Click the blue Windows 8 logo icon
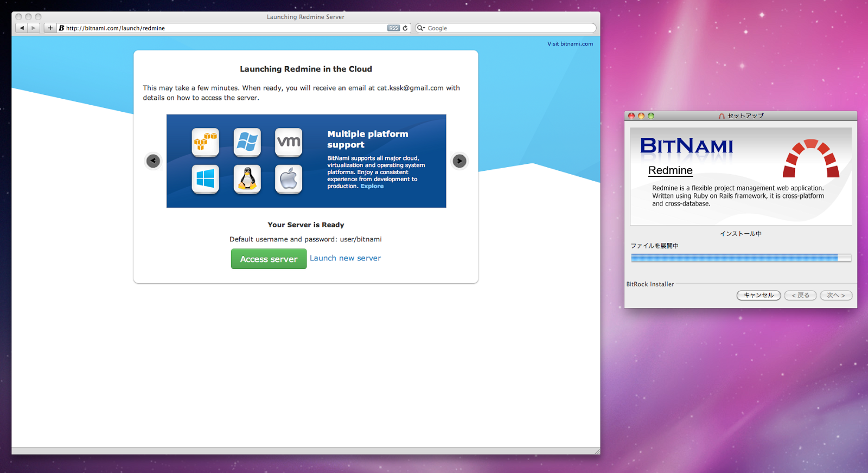Viewport: 868px width, 473px height. [x=206, y=179]
